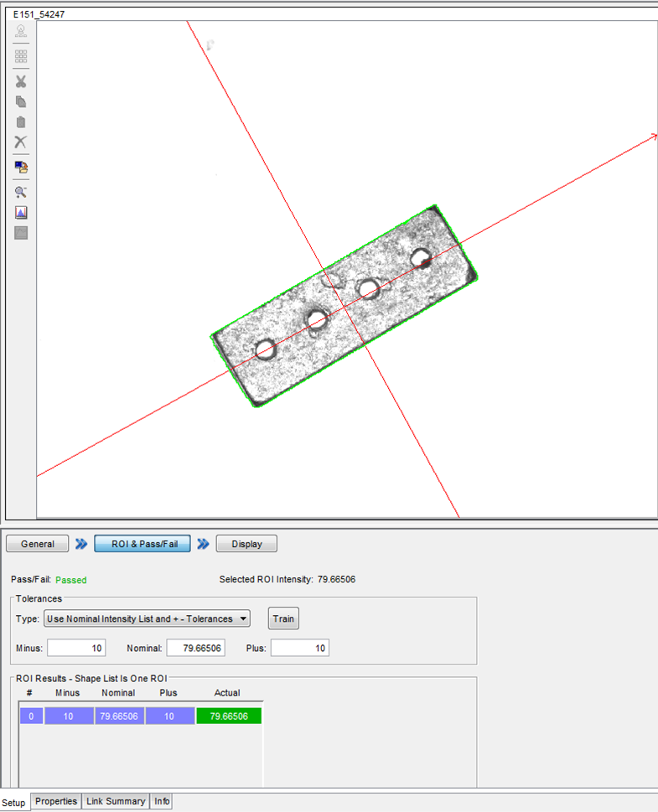Click the load image from folder icon

click(21, 167)
